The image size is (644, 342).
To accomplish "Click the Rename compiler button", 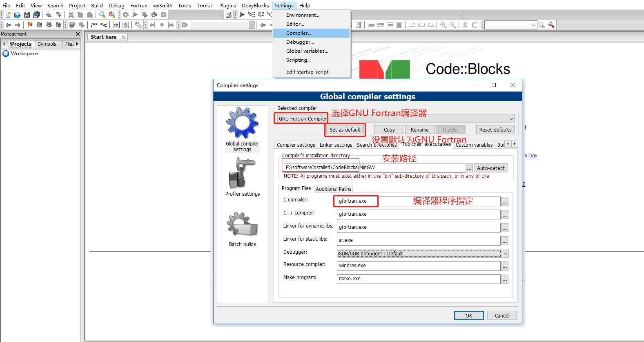I will click(420, 130).
